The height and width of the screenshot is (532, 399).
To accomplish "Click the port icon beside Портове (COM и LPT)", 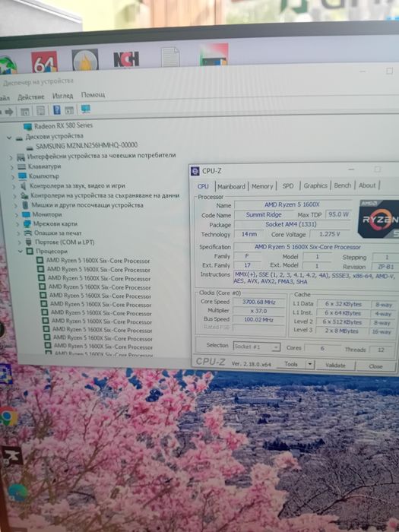I will [29, 242].
